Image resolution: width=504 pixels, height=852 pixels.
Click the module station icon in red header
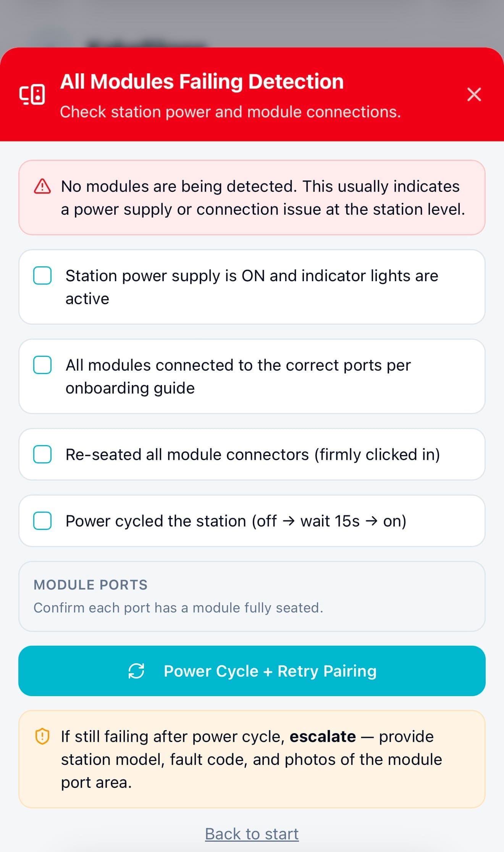coord(32,94)
